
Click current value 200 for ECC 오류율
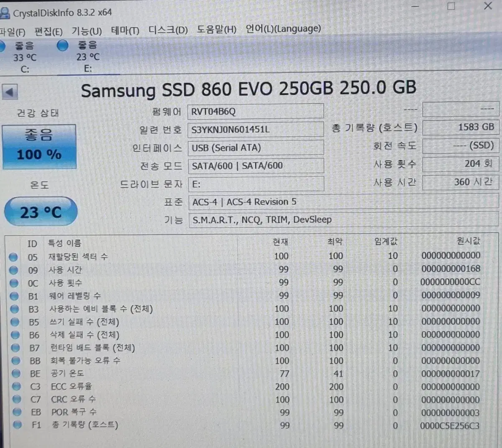282,387
